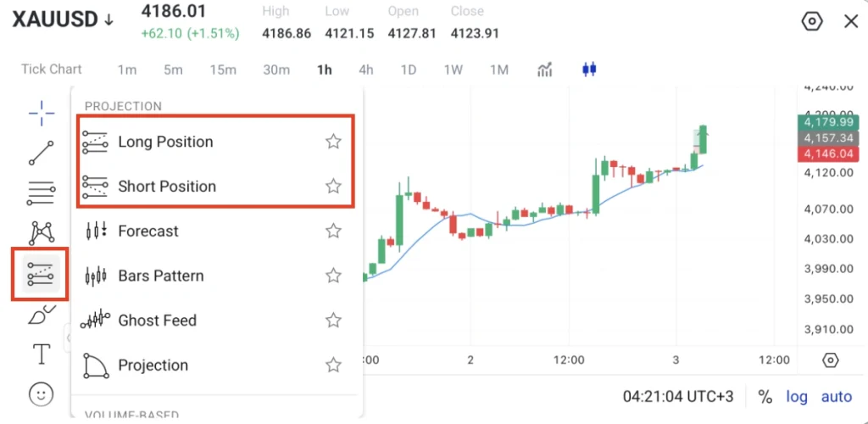Expand the XAUUSD symbol dropdown arrow
Image resolution: width=868 pixels, height=424 pixels.
pos(109,20)
